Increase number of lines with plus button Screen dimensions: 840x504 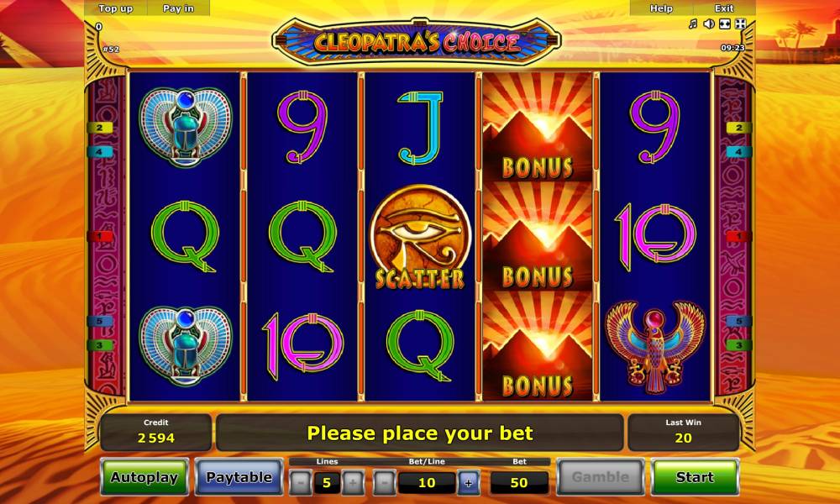(x=353, y=482)
